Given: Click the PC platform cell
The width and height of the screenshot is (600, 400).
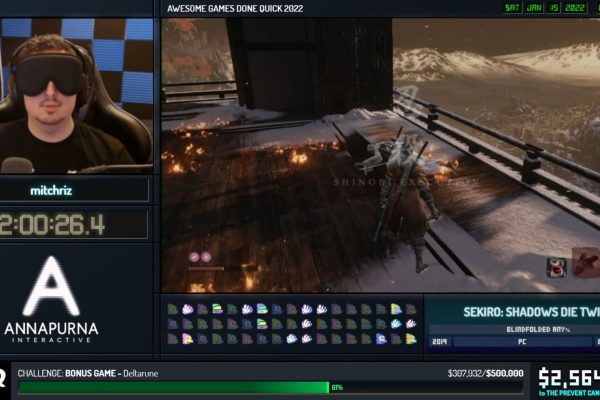Looking at the screenshot, I should pyautogui.click(x=522, y=341).
